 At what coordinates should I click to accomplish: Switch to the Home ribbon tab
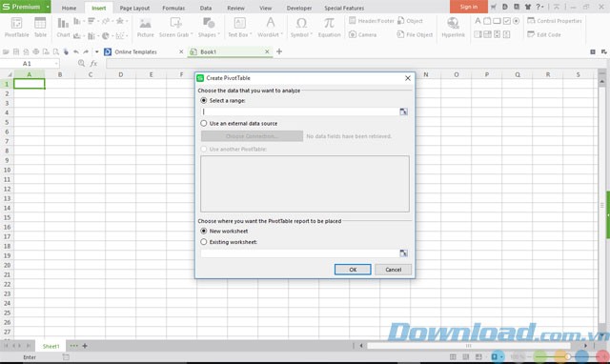pos(69,8)
